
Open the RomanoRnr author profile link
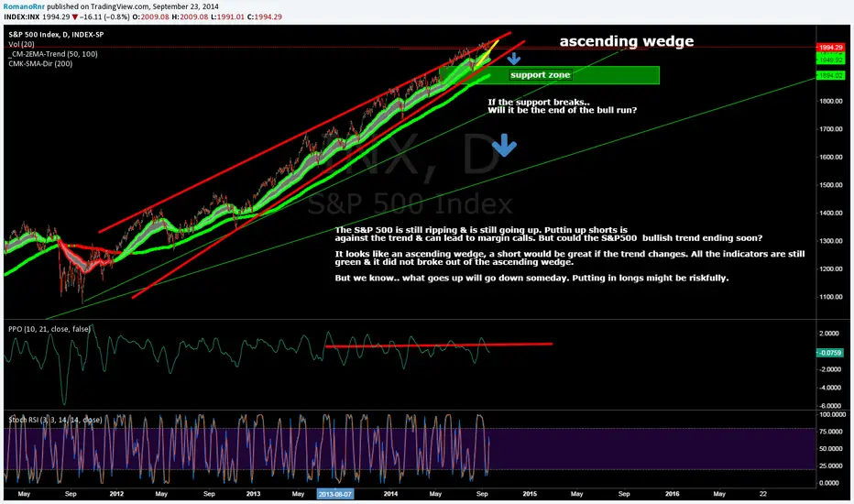click(24, 6)
